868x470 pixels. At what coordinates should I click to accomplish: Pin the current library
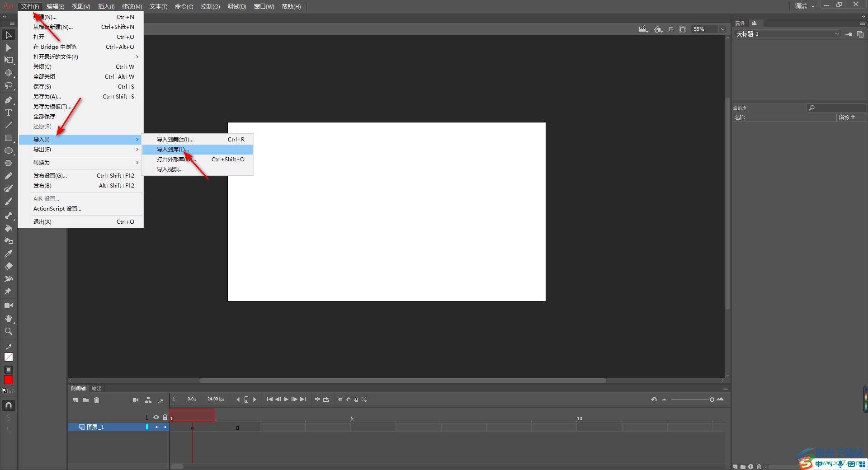click(x=849, y=34)
